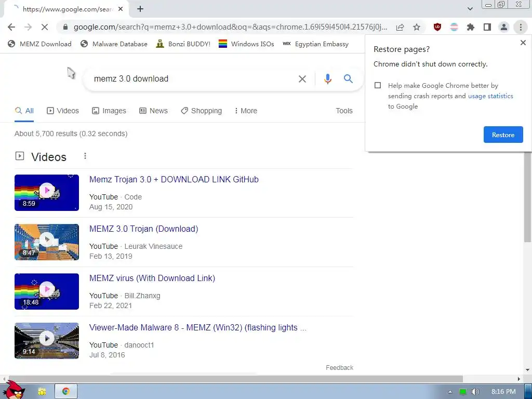Clear the search box with X
The height and width of the screenshot is (399, 532).
tap(302, 79)
